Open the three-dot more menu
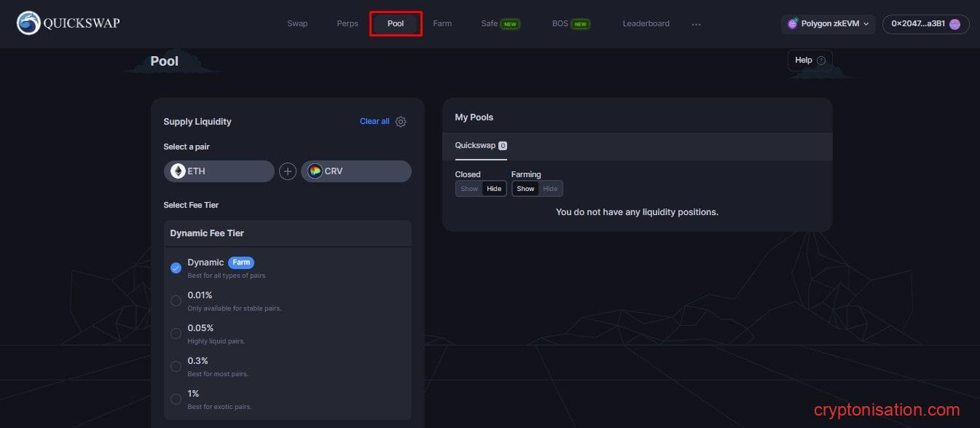This screenshot has height=428, width=980. [696, 24]
